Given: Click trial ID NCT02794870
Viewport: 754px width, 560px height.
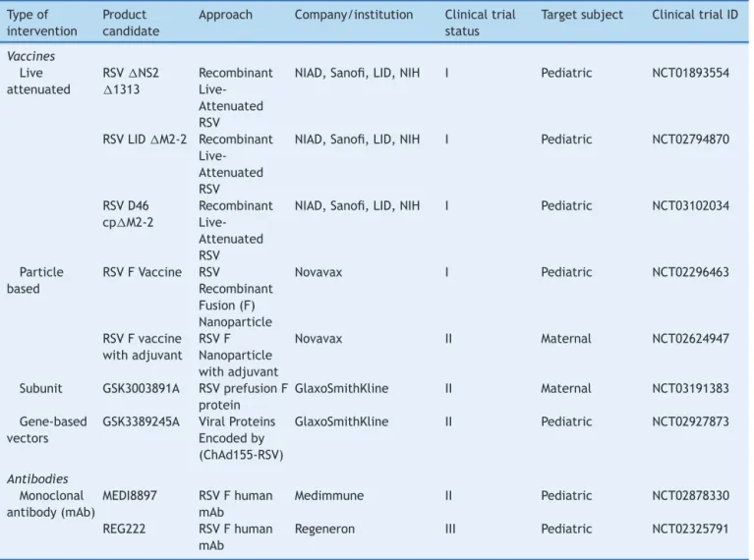Looking at the screenshot, I should click(690, 139).
